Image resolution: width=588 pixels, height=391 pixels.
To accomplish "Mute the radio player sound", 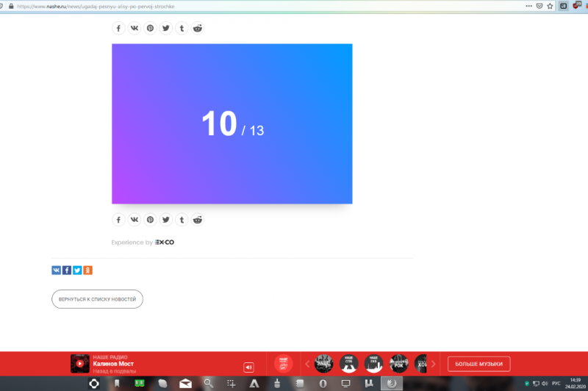I will 249,367.
